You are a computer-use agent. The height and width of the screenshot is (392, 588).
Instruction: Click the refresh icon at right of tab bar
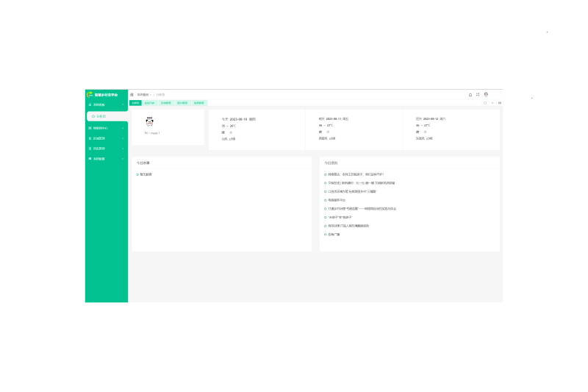click(x=485, y=103)
